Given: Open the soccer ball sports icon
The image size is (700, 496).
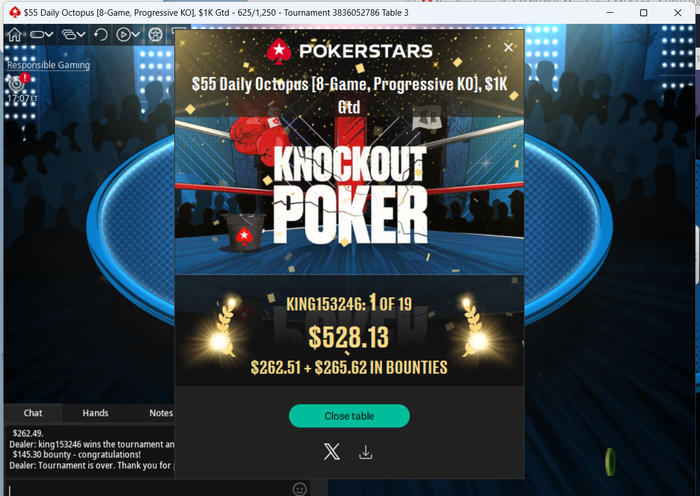Looking at the screenshot, I should 155,34.
